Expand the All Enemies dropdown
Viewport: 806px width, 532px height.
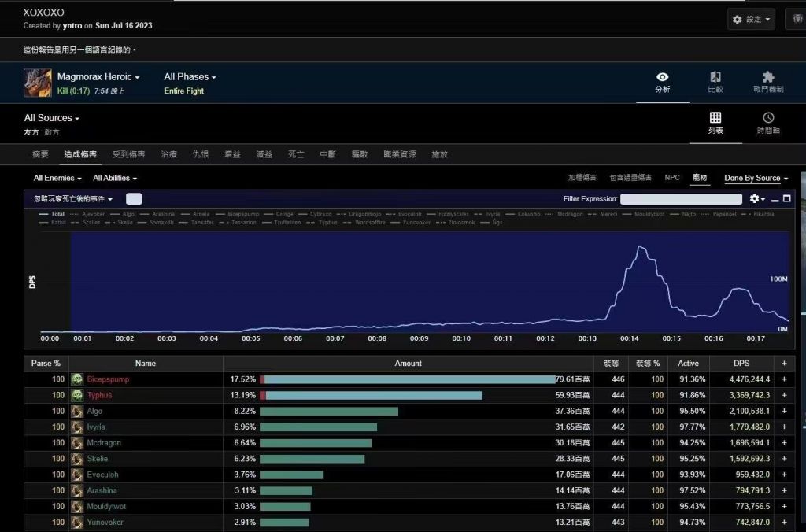(x=56, y=178)
